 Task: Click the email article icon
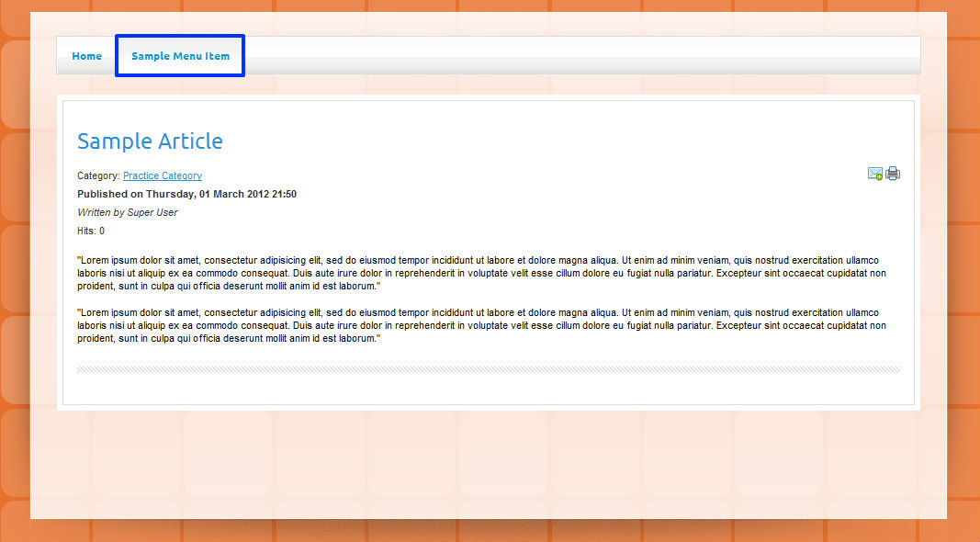875,174
